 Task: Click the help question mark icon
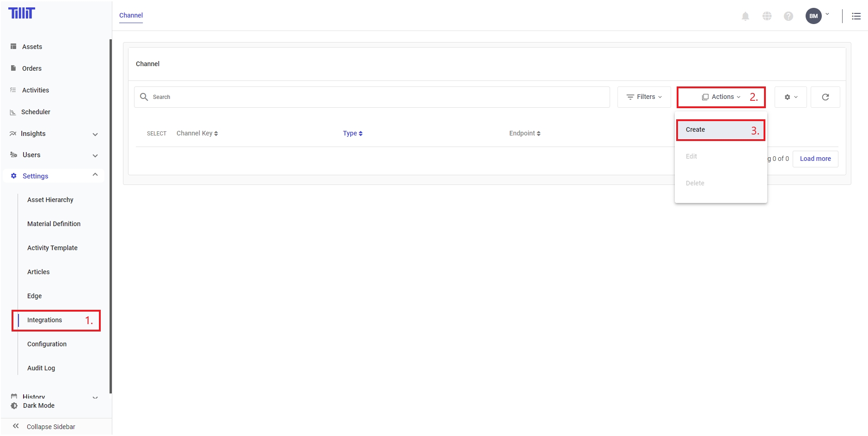pos(788,16)
